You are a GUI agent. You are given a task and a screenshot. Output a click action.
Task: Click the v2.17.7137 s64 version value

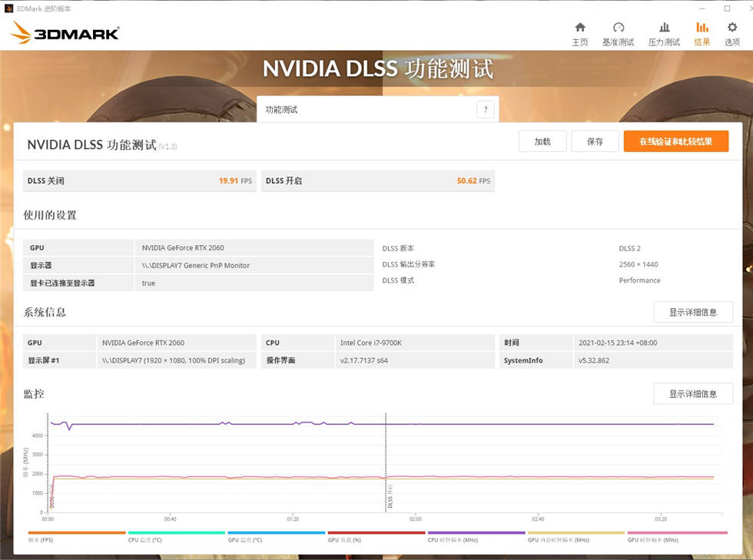(x=363, y=361)
